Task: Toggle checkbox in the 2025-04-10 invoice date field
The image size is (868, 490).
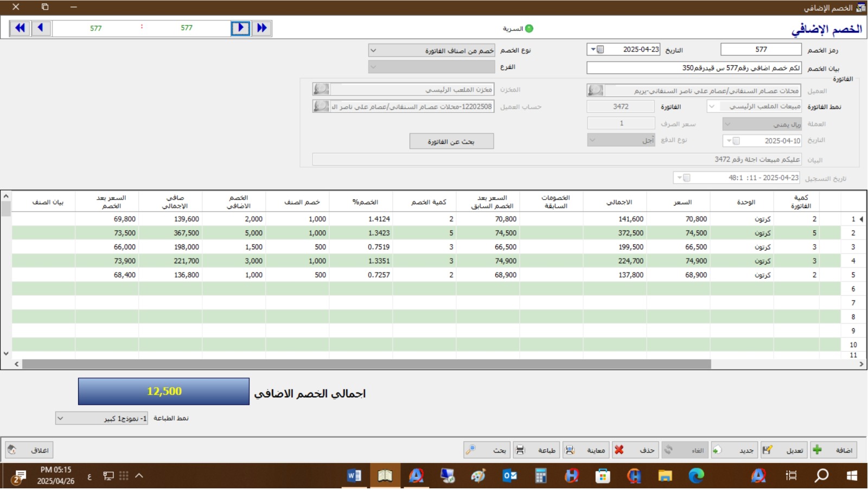Action: click(736, 141)
